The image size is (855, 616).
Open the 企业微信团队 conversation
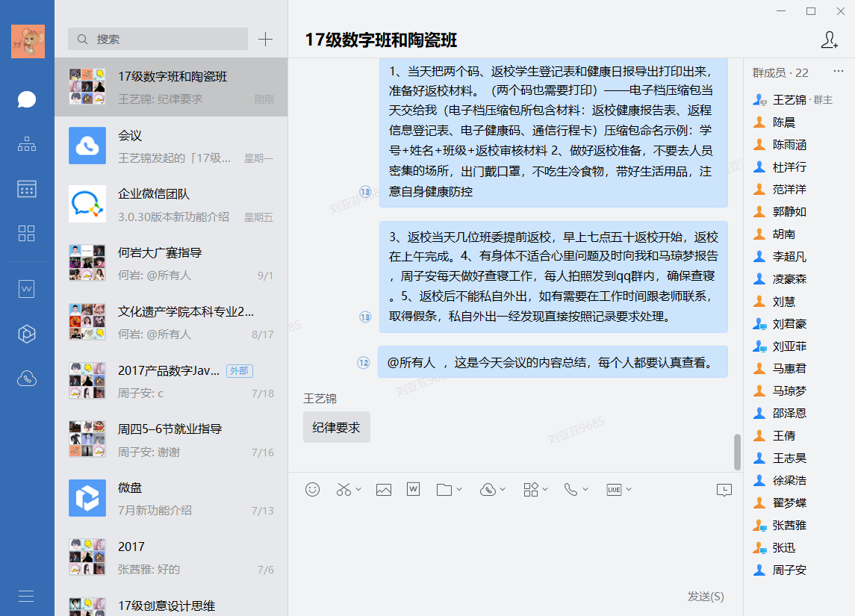pyautogui.click(x=171, y=205)
